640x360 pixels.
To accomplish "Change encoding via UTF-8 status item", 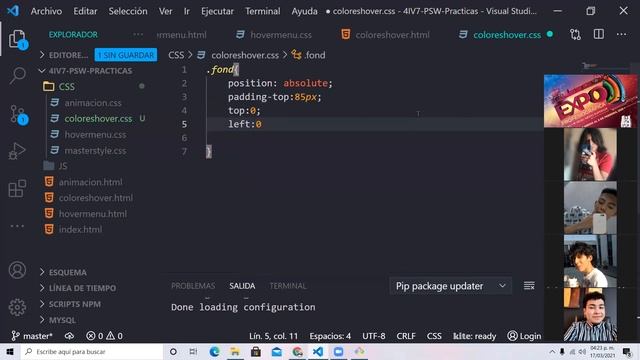I will 373,336.
